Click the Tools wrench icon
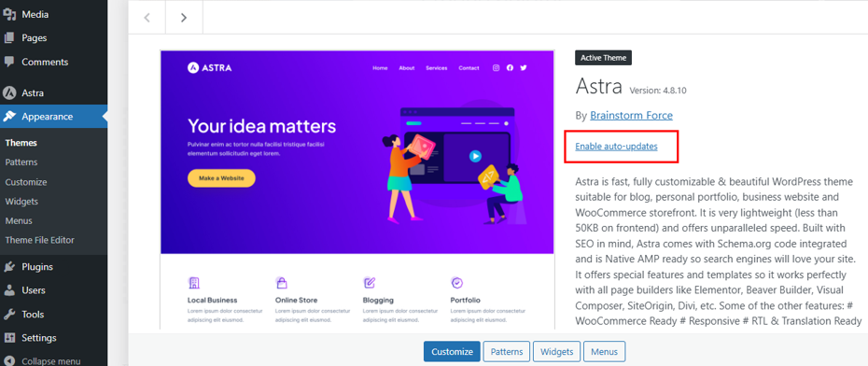Screen dimensions: 868x366 coord(8,314)
